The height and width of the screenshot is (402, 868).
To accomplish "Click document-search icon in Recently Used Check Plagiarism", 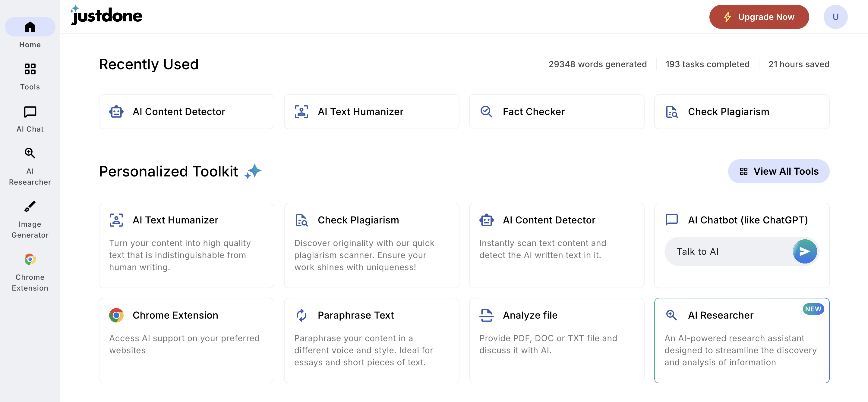I will tap(671, 112).
